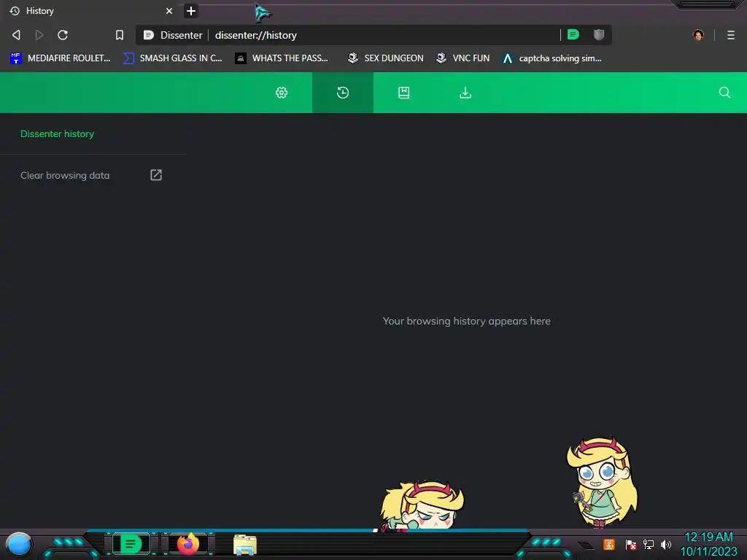Open the volume speaker icon
This screenshot has height=560, width=747.
(x=666, y=544)
